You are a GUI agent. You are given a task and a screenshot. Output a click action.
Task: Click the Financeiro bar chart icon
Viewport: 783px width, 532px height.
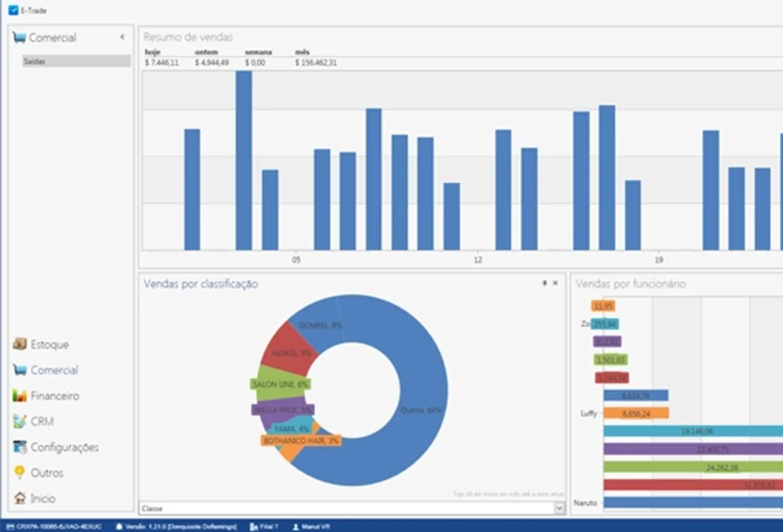[20, 396]
